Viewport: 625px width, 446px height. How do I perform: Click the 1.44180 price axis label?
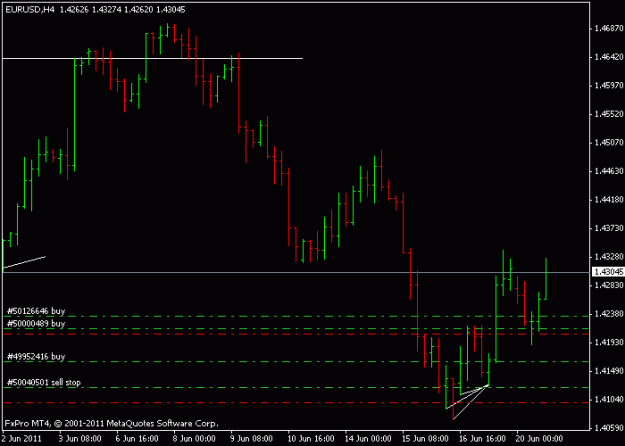[x=608, y=199]
